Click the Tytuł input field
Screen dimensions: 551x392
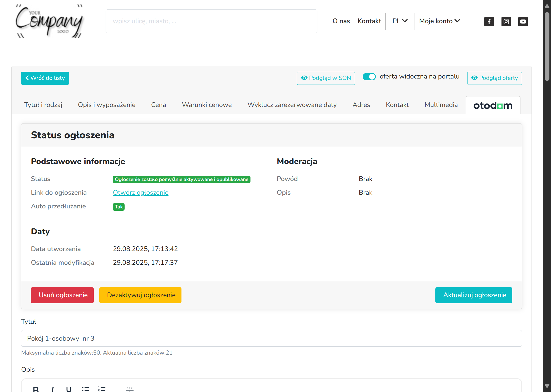(271, 339)
